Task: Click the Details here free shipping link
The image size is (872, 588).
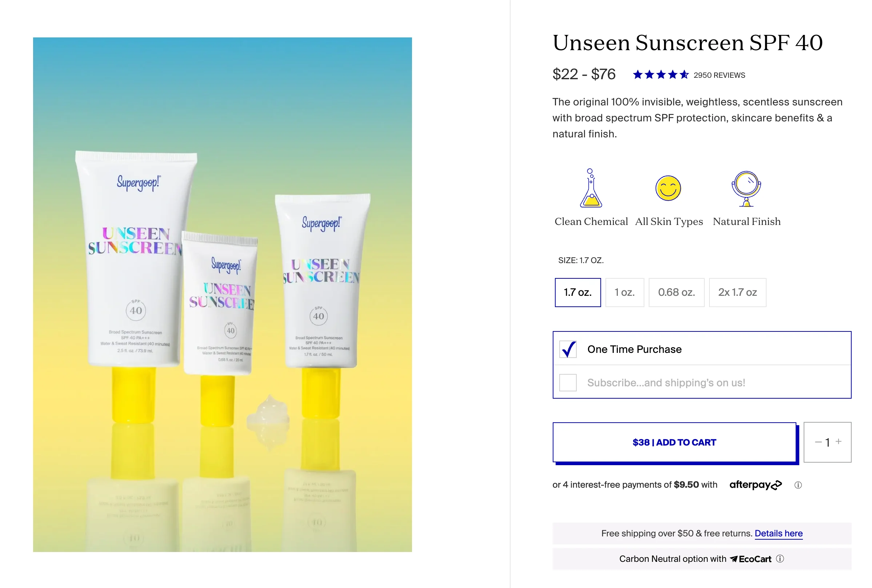Action: click(779, 533)
